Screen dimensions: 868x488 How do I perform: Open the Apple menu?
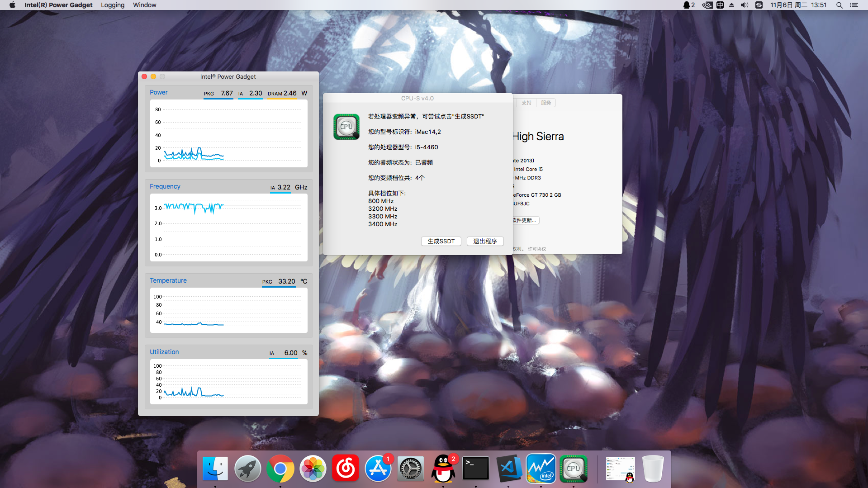pyautogui.click(x=12, y=5)
